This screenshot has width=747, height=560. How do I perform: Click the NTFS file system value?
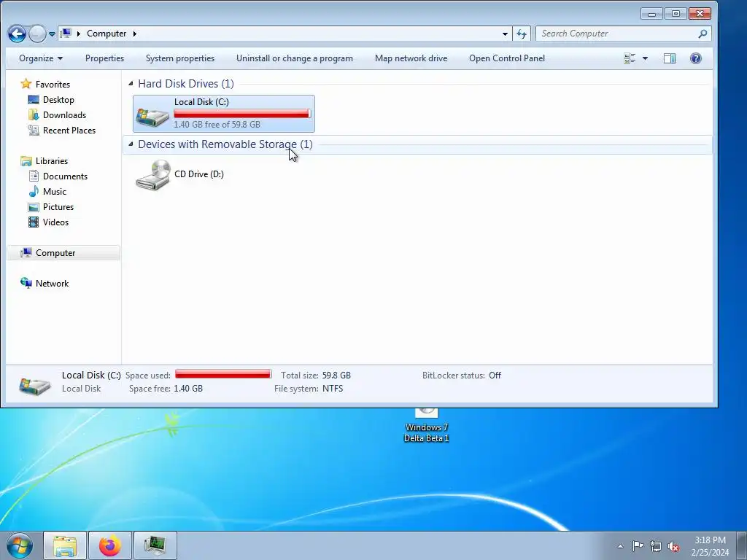tap(333, 389)
